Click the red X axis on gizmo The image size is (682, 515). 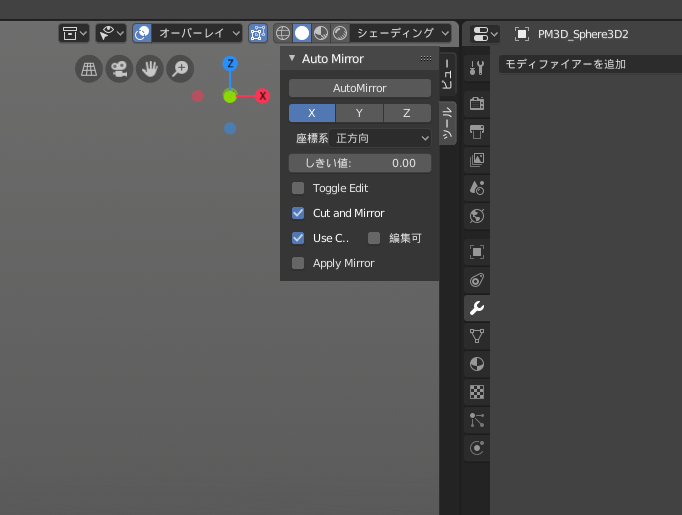262,96
